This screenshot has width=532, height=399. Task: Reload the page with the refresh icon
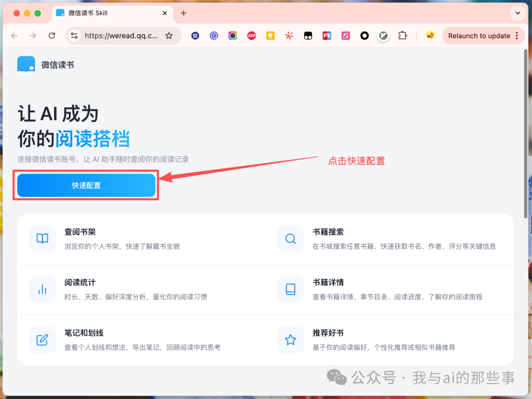[x=52, y=36]
